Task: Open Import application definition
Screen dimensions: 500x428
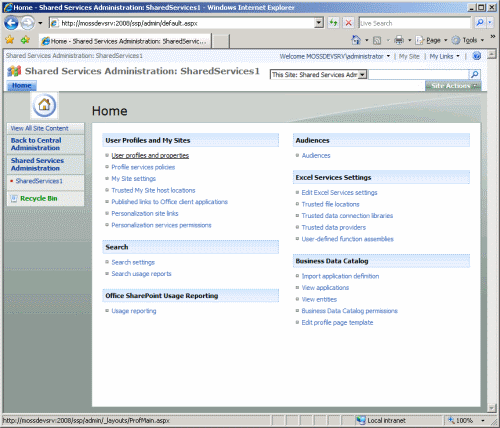Action: 340,276
